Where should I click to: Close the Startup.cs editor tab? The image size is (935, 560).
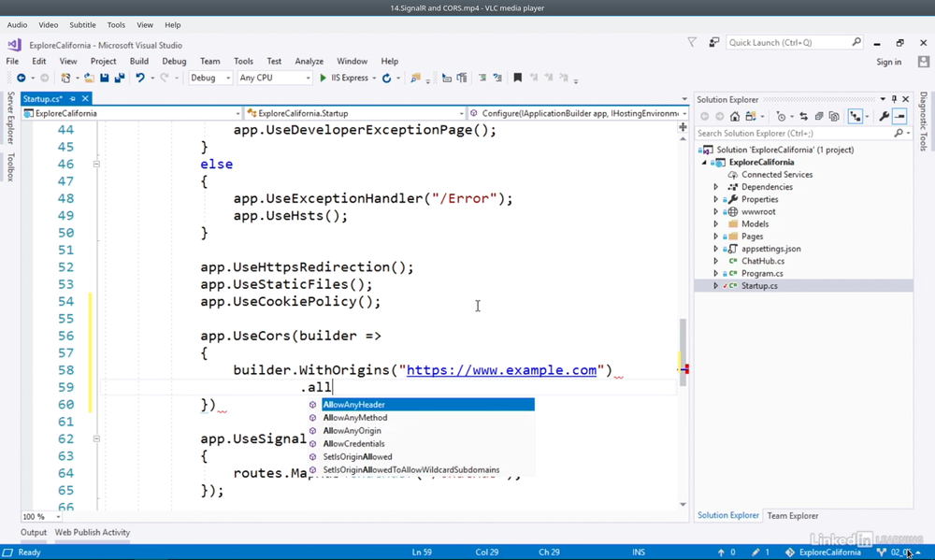85,99
